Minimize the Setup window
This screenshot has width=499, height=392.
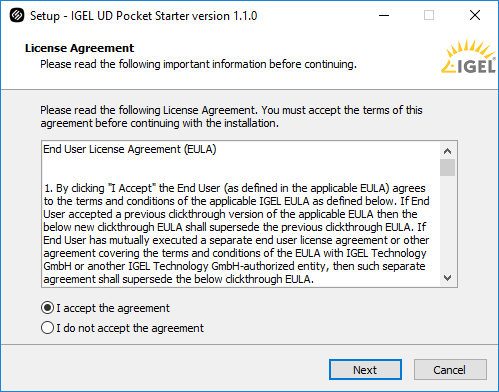pos(384,15)
